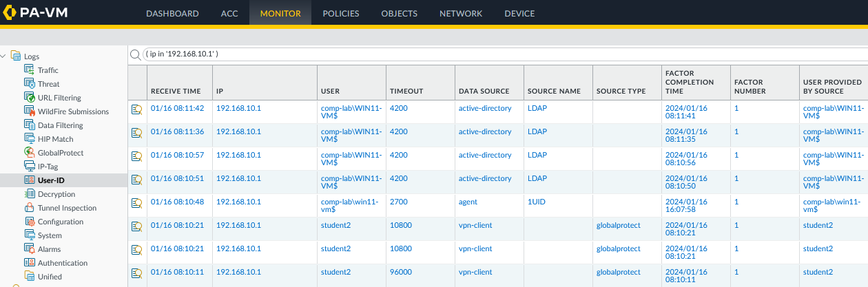Open the Authentication log icon

(30, 262)
